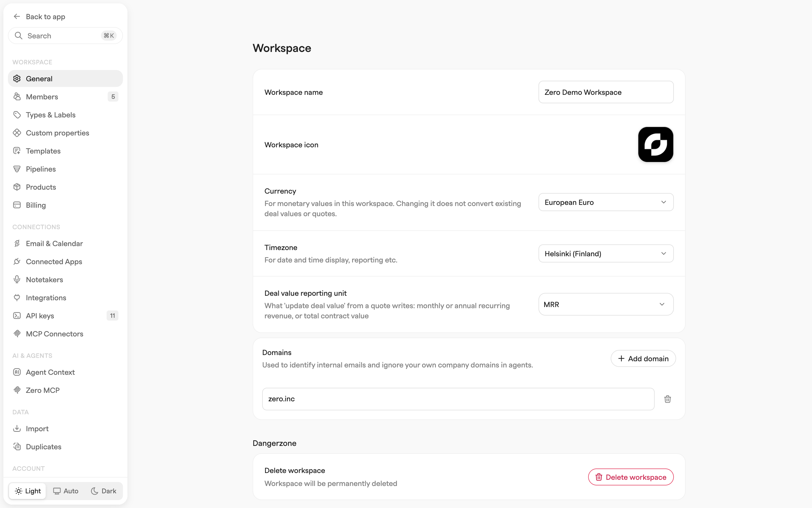Image resolution: width=812 pixels, height=508 pixels.
Task: Click the API keys count badge 11
Action: pyautogui.click(x=112, y=316)
